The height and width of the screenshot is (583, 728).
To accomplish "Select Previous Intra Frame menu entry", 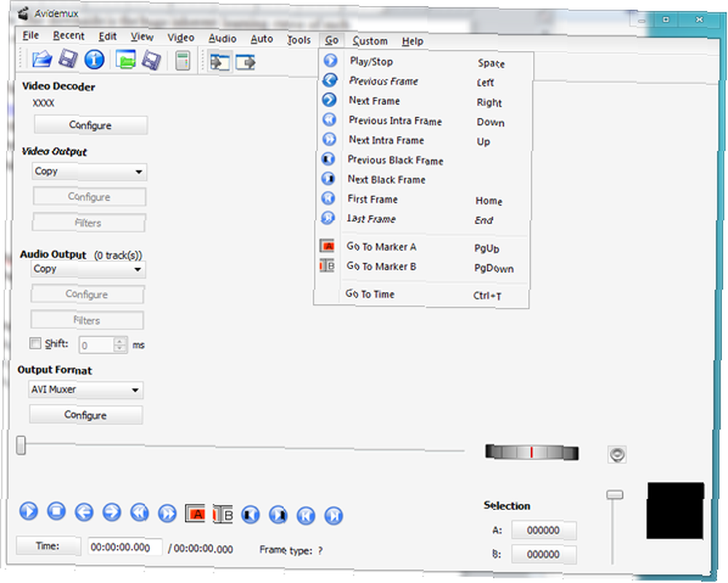I will coord(424,121).
